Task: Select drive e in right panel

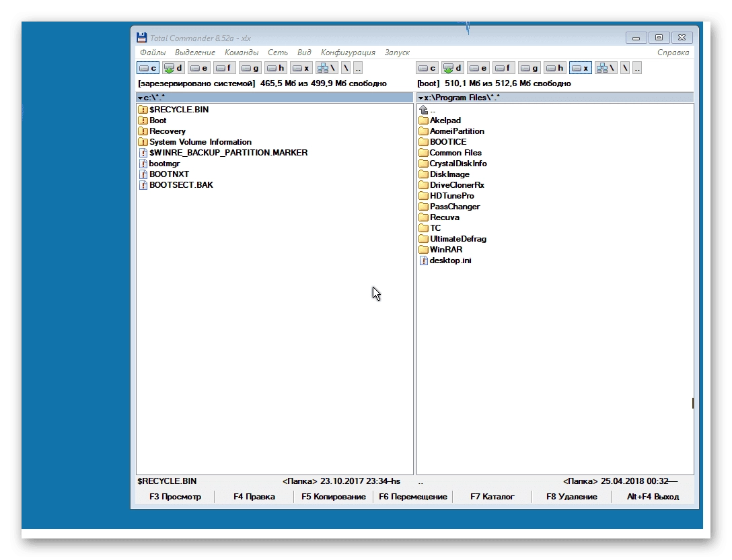Action: 478,68
